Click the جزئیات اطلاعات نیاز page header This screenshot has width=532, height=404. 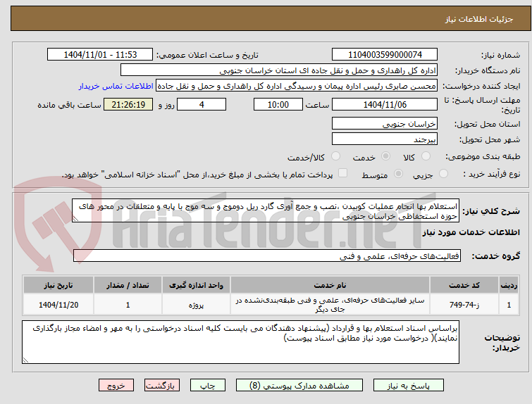(x=479, y=19)
